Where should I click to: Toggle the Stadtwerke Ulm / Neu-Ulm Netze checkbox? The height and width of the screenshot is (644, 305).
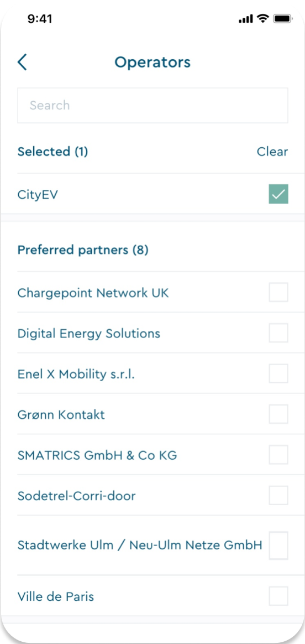point(278,546)
